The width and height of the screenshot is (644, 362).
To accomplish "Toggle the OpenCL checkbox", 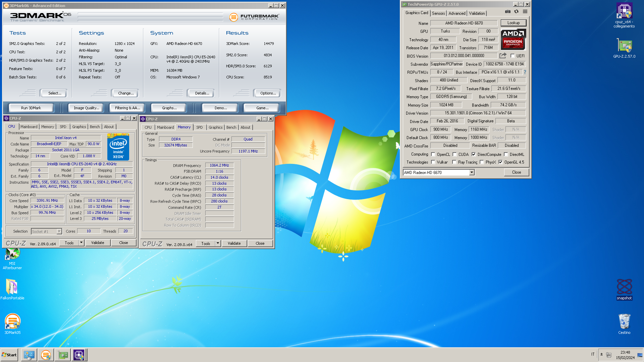I will (433, 155).
